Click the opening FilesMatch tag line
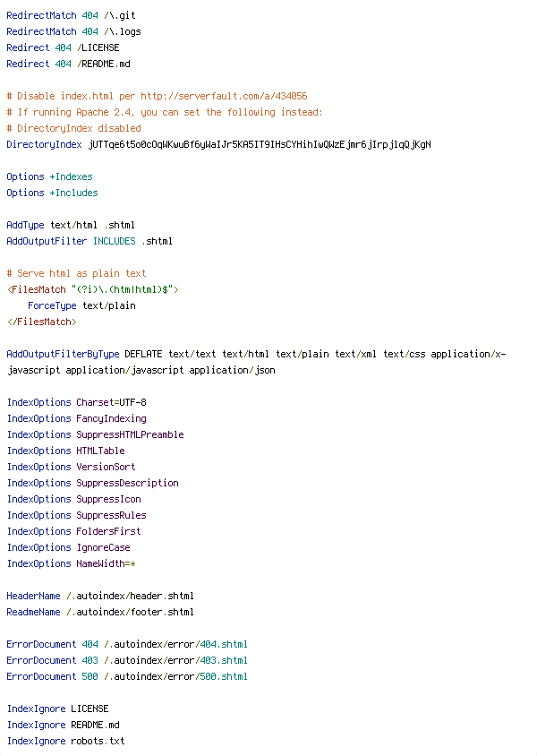 click(x=92, y=289)
